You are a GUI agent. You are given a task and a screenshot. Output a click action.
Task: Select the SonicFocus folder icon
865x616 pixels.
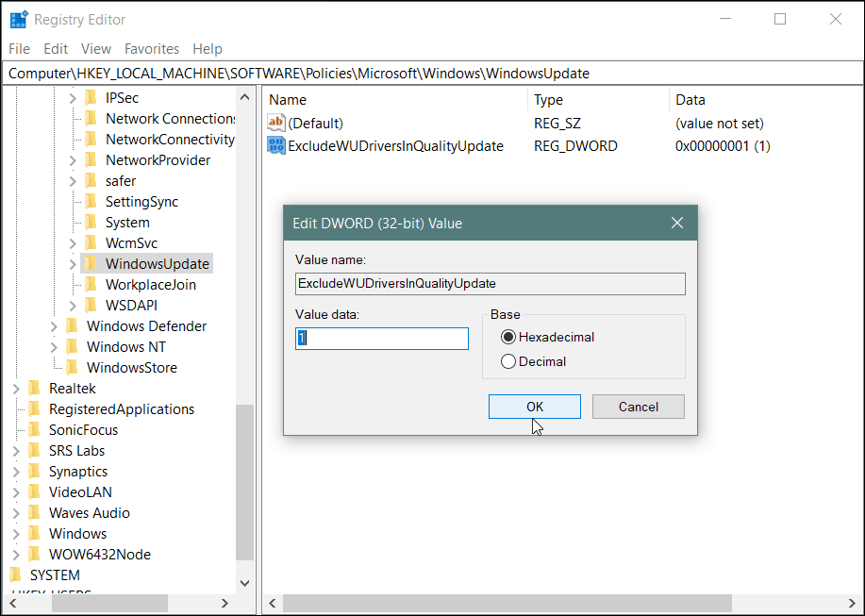34,430
